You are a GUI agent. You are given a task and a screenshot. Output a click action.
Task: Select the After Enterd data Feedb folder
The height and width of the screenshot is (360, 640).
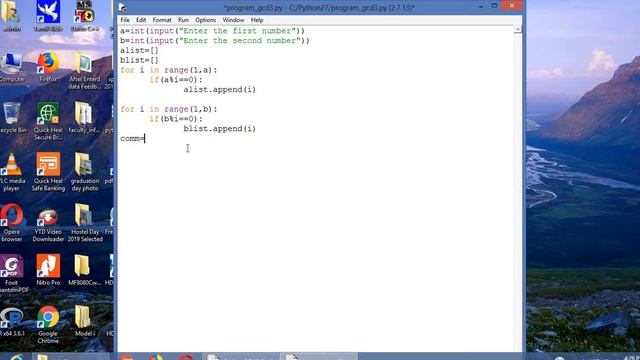[x=84, y=71]
